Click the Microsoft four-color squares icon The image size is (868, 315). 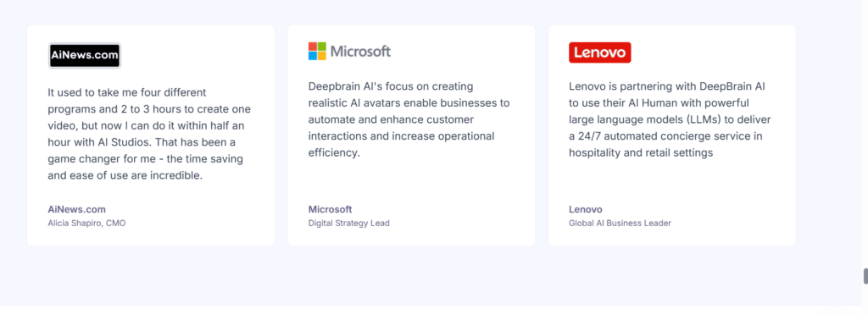click(x=317, y=52)
